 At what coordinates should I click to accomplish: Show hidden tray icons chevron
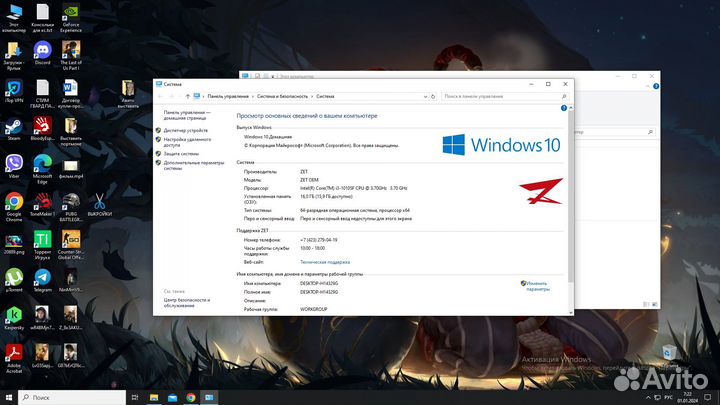648,397
